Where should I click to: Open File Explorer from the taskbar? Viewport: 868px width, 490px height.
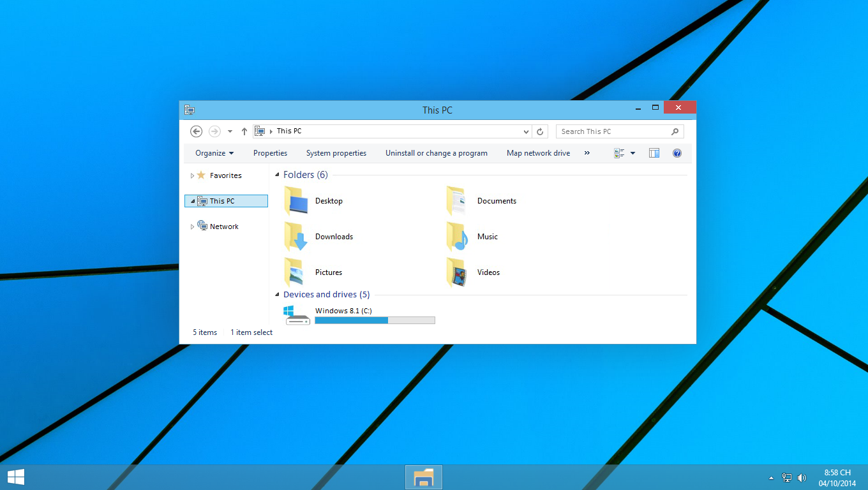coord(423,477)
